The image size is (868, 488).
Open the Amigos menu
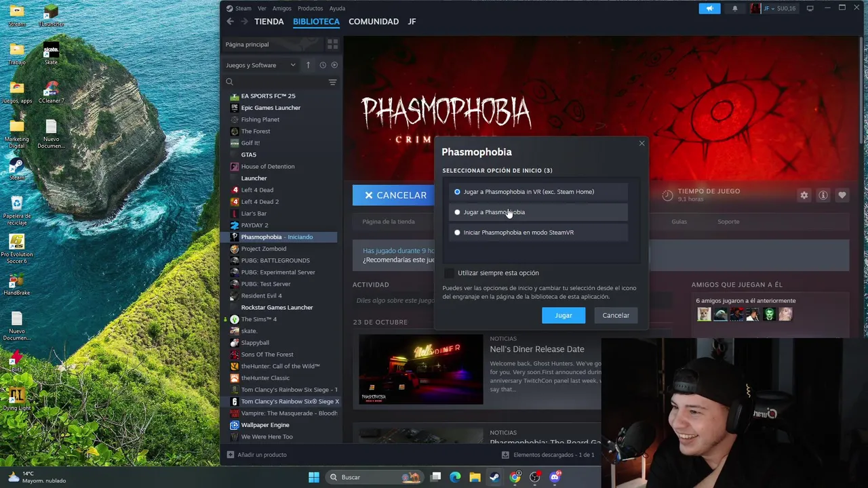(282, 8)
